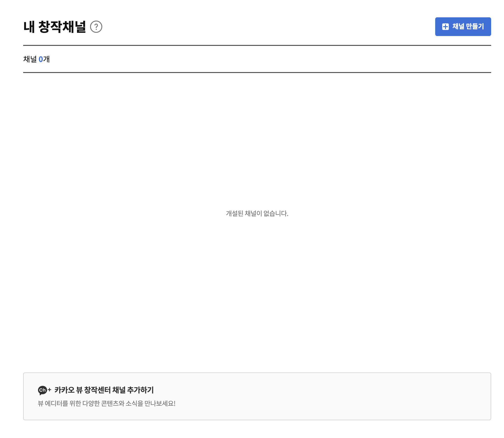Select the 내 창작채널 page heading
The width and height of the screenshot is (504, 438).
(55, 27)
